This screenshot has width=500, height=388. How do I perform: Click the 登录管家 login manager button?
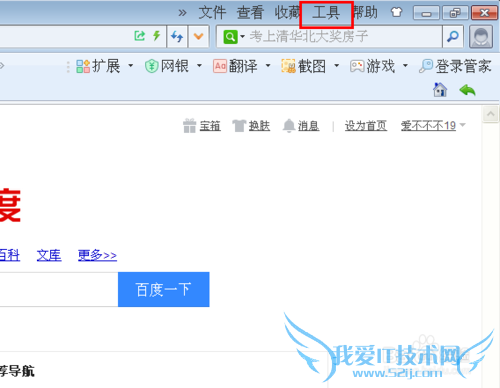point(455,66)
